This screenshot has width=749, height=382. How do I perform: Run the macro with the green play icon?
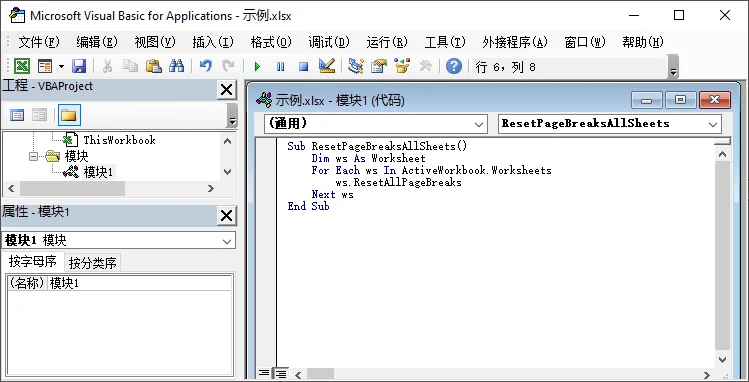[257, 66]
